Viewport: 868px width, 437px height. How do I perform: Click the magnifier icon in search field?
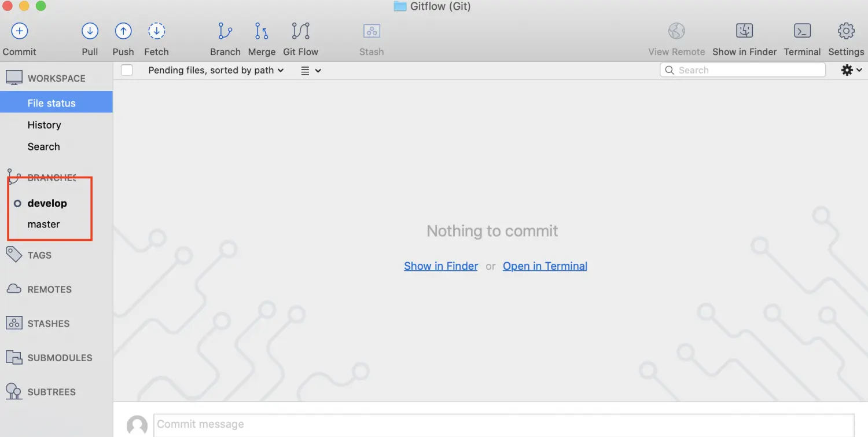(x=670, y=70)
